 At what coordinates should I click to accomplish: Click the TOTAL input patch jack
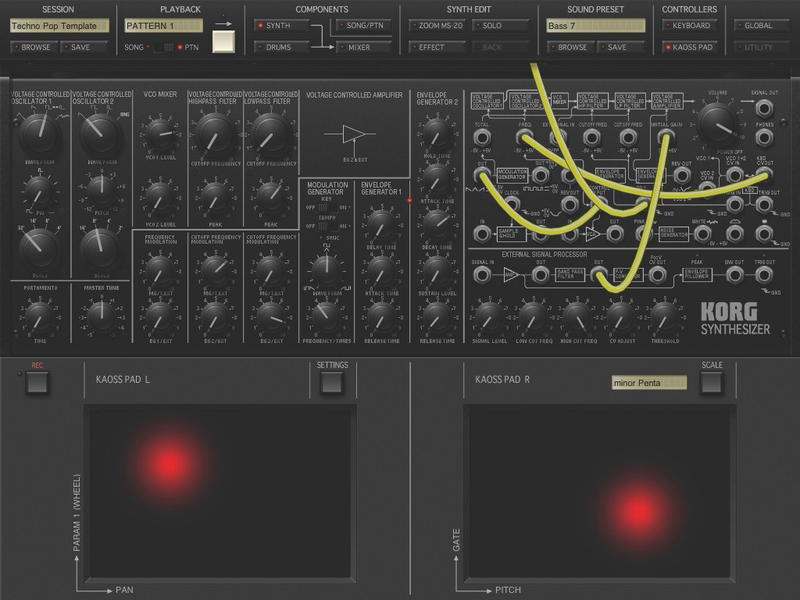pos(482,137)
